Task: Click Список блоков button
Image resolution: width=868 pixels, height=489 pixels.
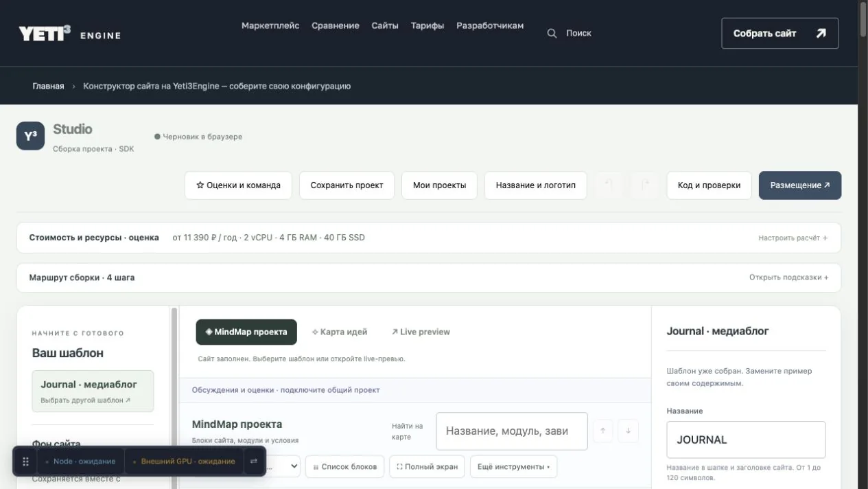Action: pyautogui.click(x=344, y=466)
